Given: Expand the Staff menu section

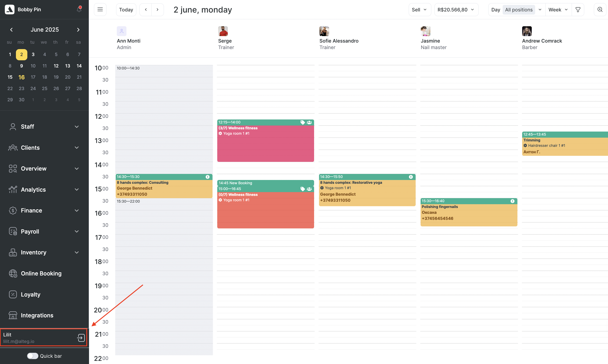Looking at the screenshot, I should (x=76, y=127).
